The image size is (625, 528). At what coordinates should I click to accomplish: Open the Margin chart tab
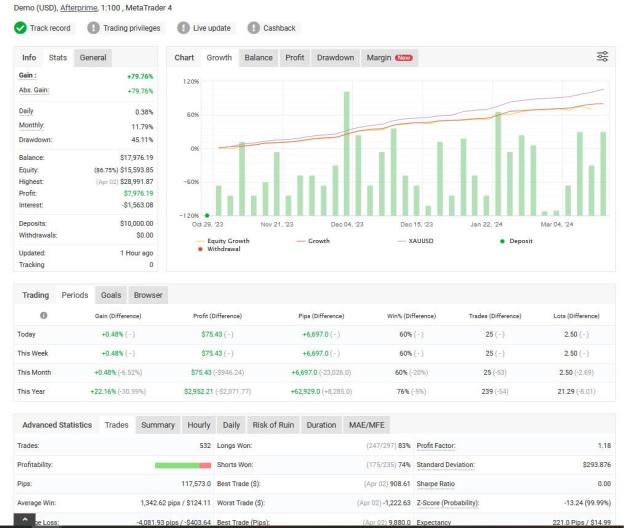[x=389, y=57]
